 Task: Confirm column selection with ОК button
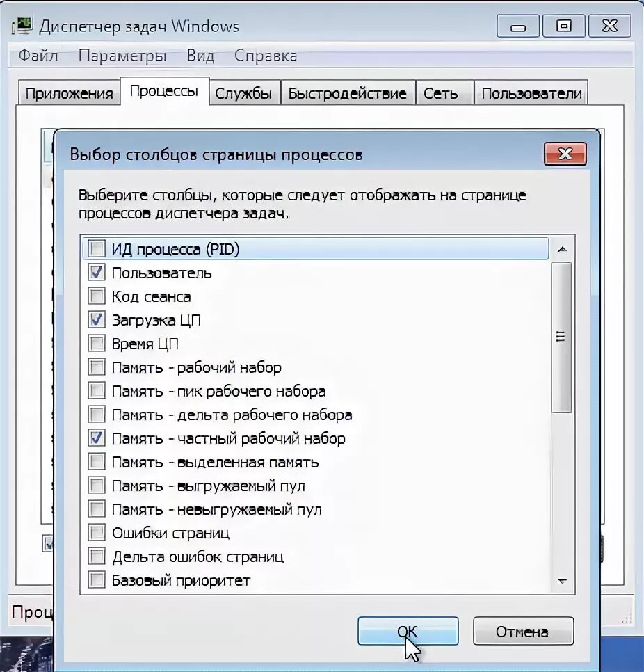[x=408, y=631]
